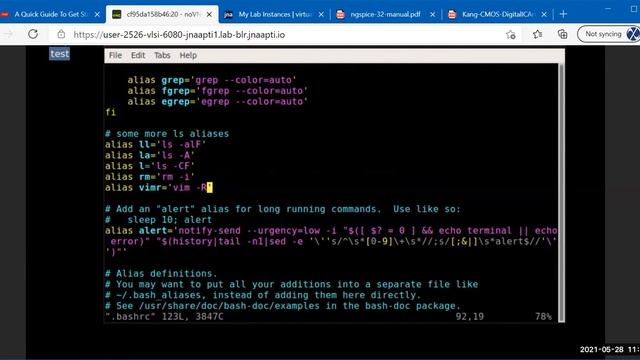This screenshot has height=360, width=640.
Task: Open the terminal Tabs menu
Action: (x=162, y=56)
